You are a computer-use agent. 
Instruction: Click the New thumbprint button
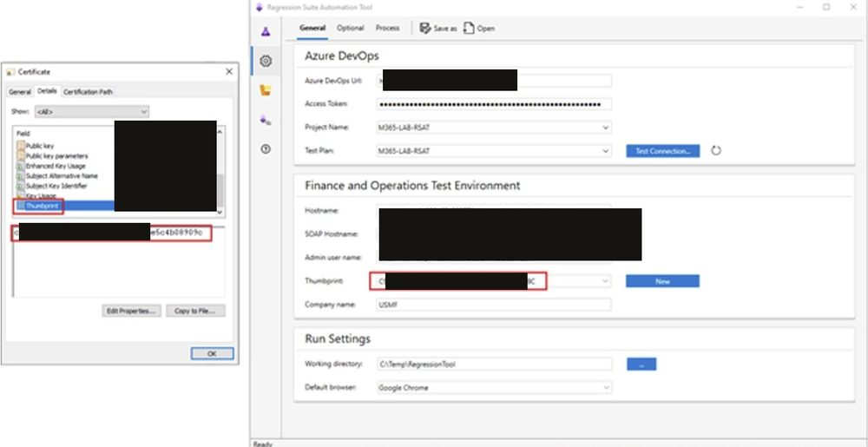point(662,281)
